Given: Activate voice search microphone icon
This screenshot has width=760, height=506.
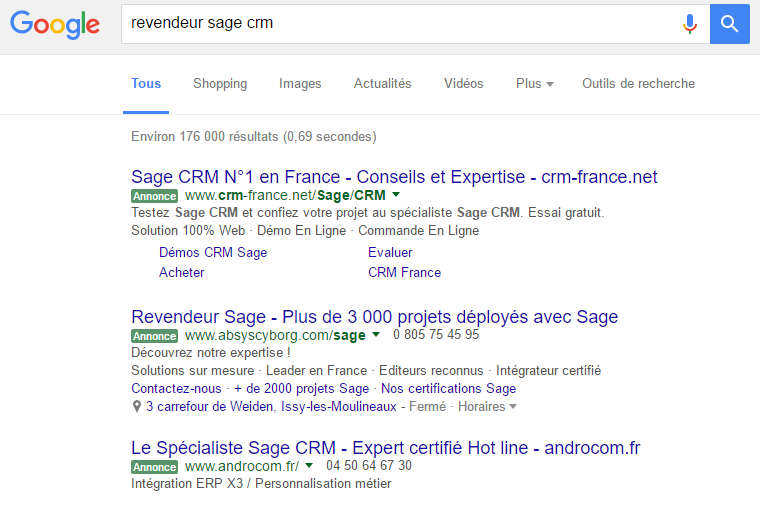Looking at the screenshot, I should [689, 24].
